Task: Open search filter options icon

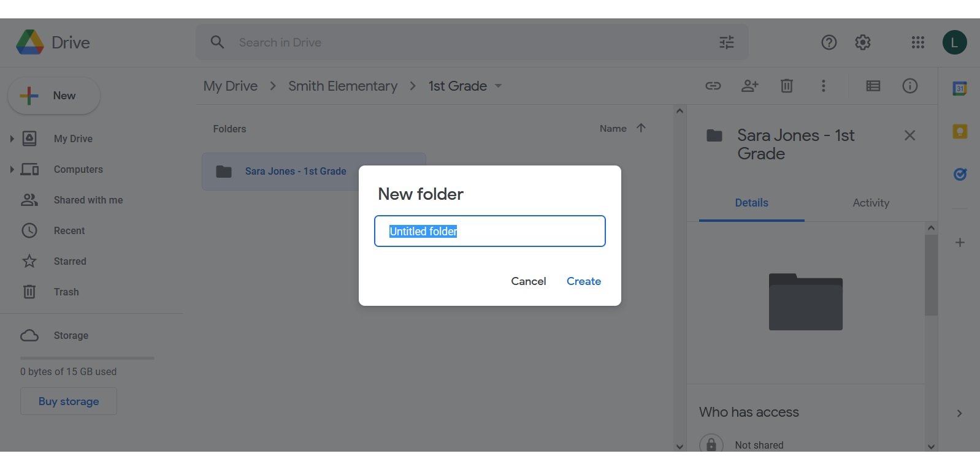Action: point(727,42)
